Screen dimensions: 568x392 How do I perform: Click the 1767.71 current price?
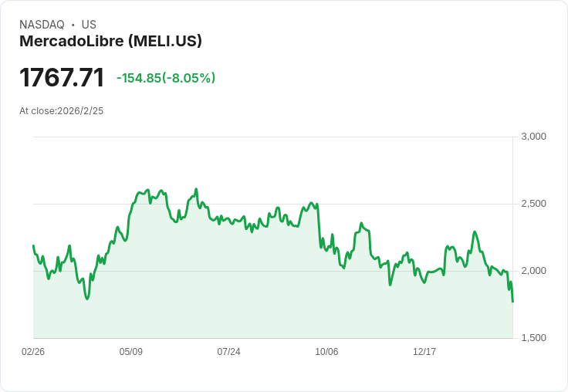click(x=62, y=77)
